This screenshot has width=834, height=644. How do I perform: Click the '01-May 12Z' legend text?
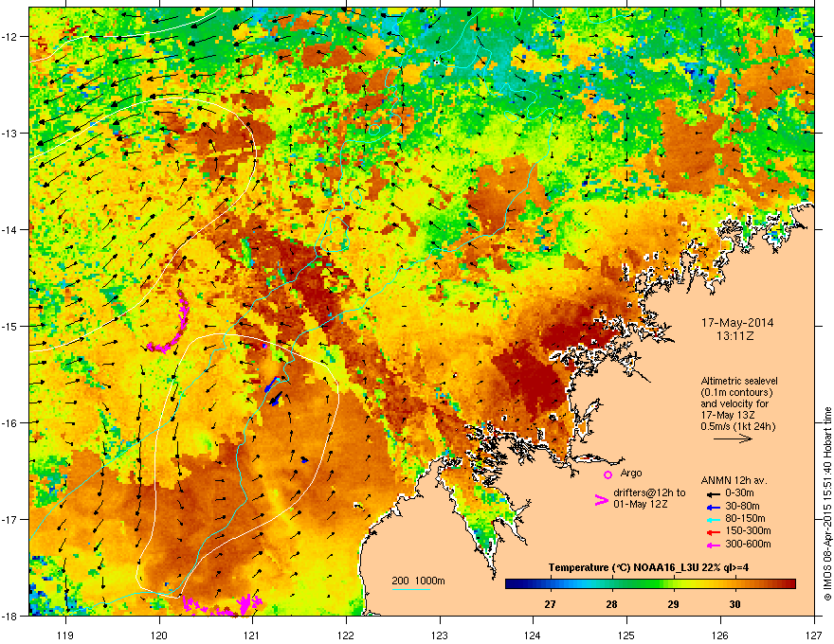[x=640, y=504]
